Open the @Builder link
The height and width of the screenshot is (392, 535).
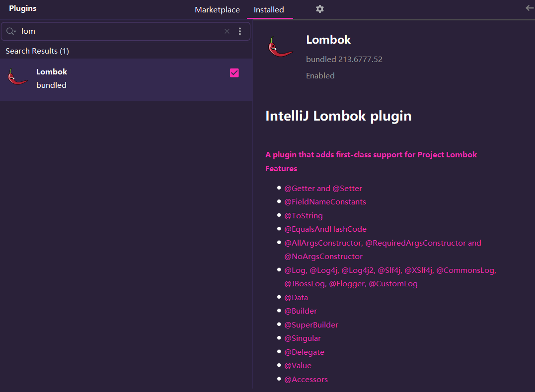tap(301, 311)
